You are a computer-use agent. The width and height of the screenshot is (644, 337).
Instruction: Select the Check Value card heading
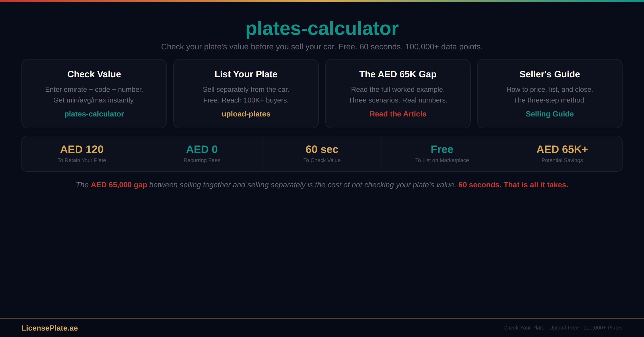point(94,74)
